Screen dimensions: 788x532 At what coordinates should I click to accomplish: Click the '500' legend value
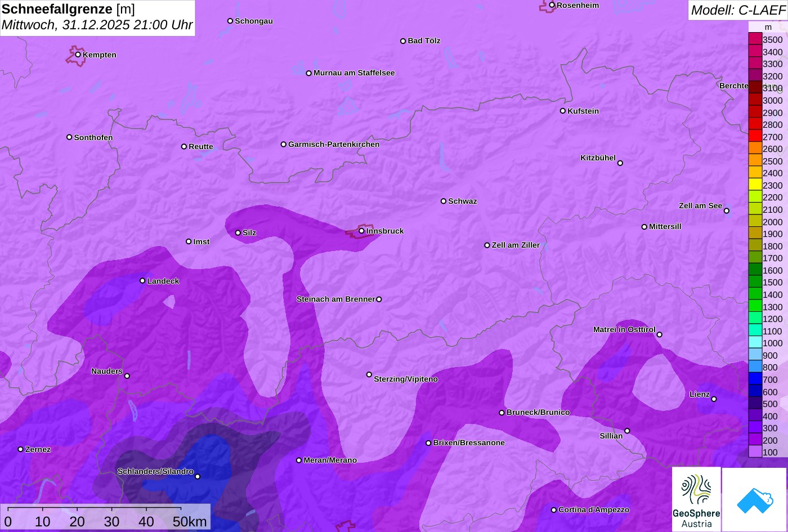[770, 404]
